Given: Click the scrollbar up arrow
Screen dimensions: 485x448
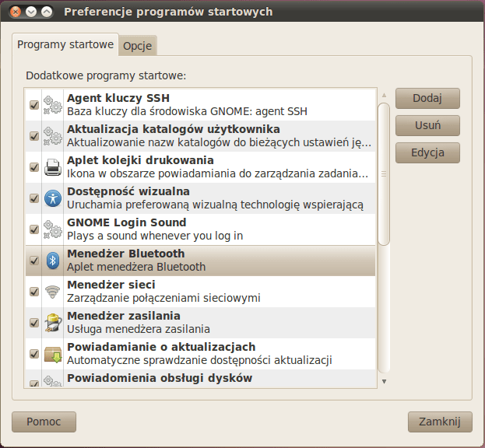Looking at the screenshot, I should coord(384,95).
